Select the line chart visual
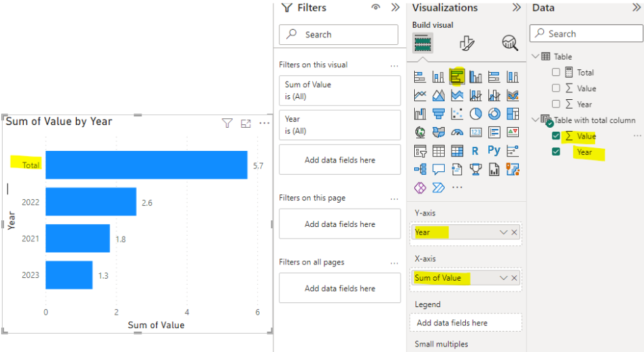 (x=420, y=95)
